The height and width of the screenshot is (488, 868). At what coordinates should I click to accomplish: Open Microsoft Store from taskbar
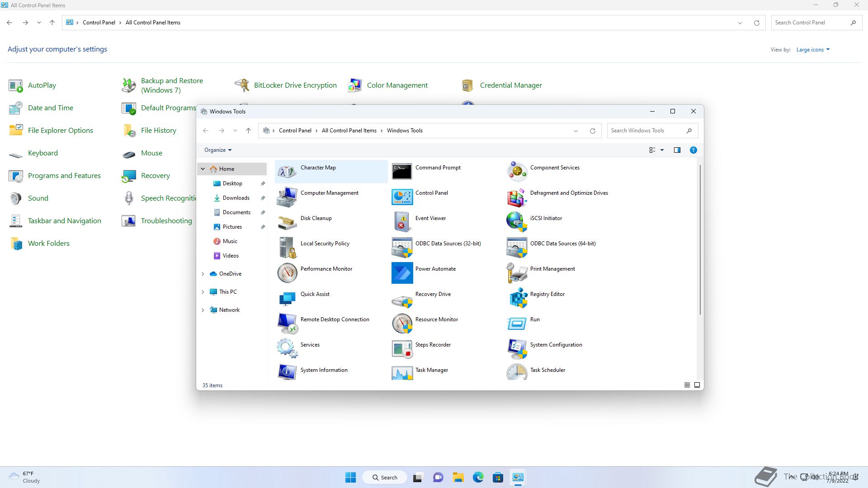[498, 477]
